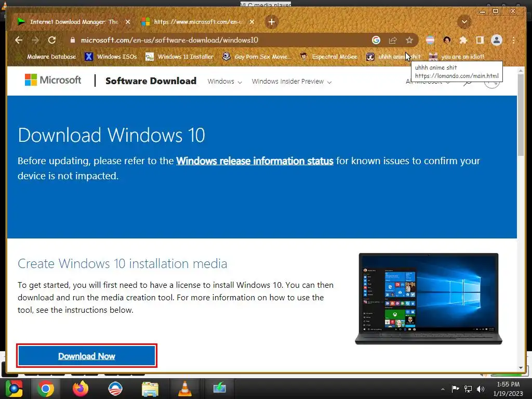Open the 'you are an idiot!' bookmark

pos(456,57)
